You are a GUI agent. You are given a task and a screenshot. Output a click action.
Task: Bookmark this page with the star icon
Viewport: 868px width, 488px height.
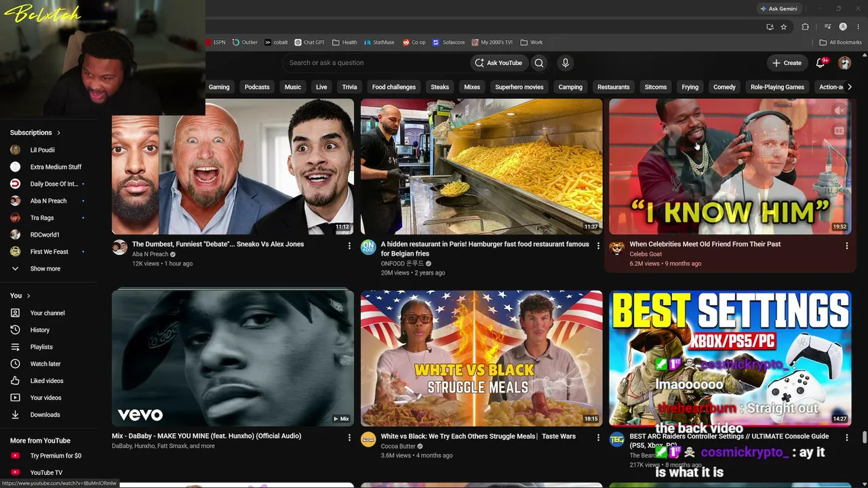pyautogui.click(x=784, y=27)
